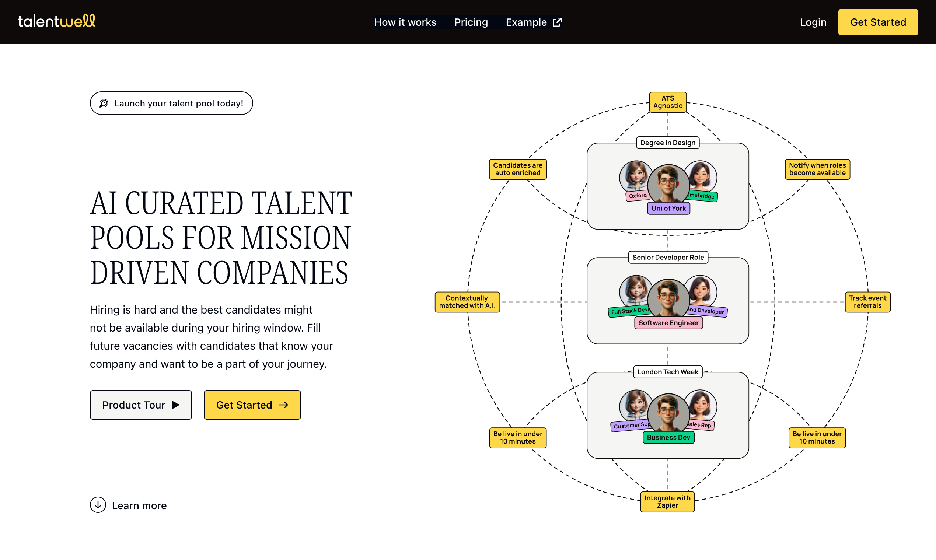The width and height of the screenshot is (936, 560).
Task: Open the How it works menu item
Action: pyautogui.click(x=405, y=22)
